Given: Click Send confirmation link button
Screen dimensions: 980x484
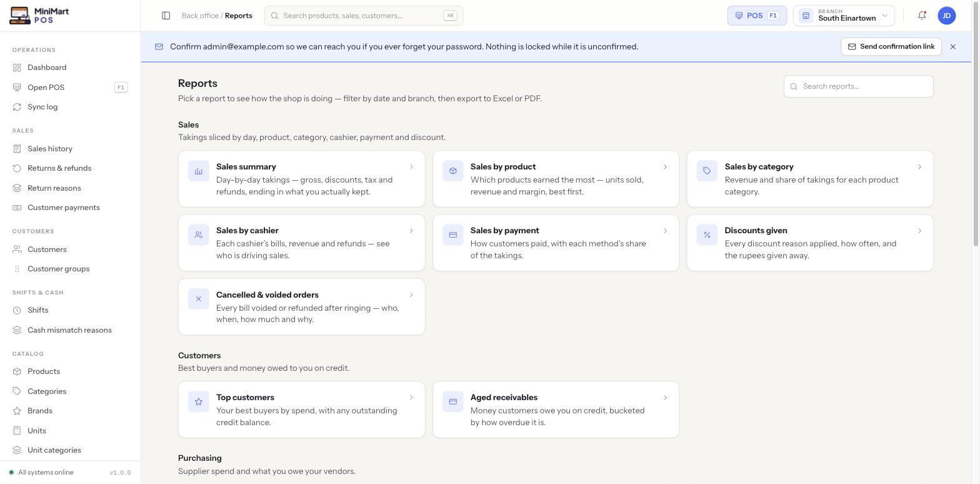Looking at the screenshot, I should (891, 47).
